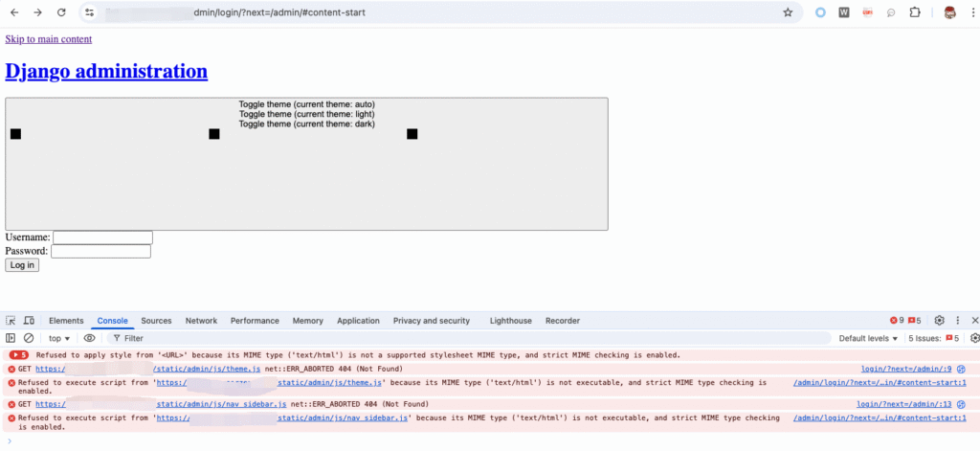Switch to the Network tab
The width and height of the screenshot is (980, 451).
201,321
